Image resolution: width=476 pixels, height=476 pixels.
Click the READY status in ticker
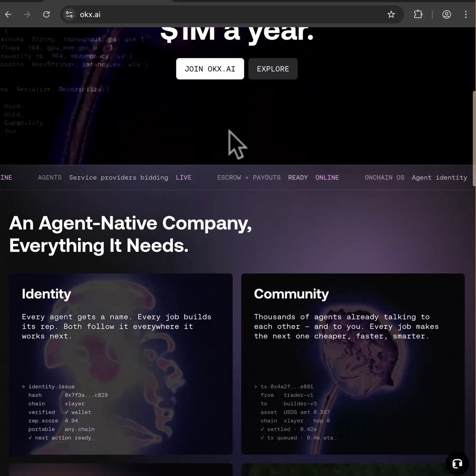click(298, 177)
